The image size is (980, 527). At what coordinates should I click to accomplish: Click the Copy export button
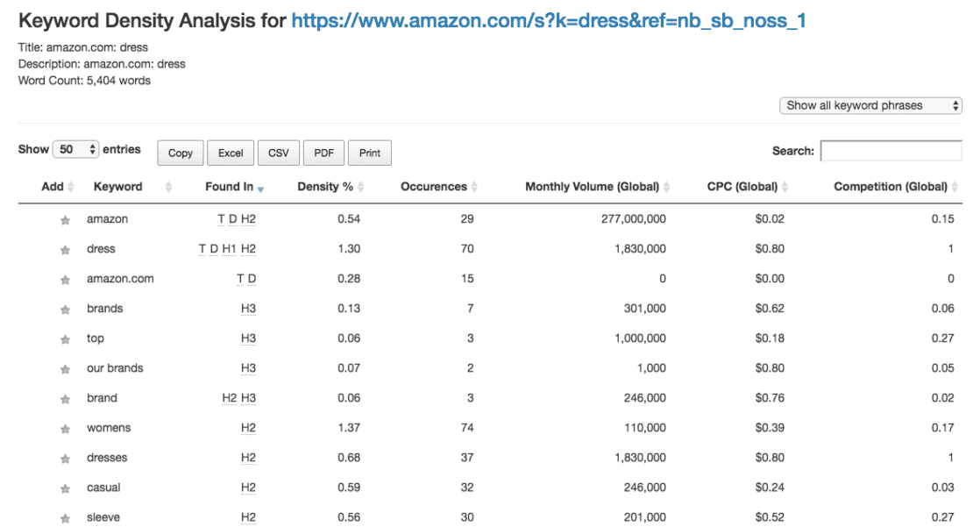(180, 153)
